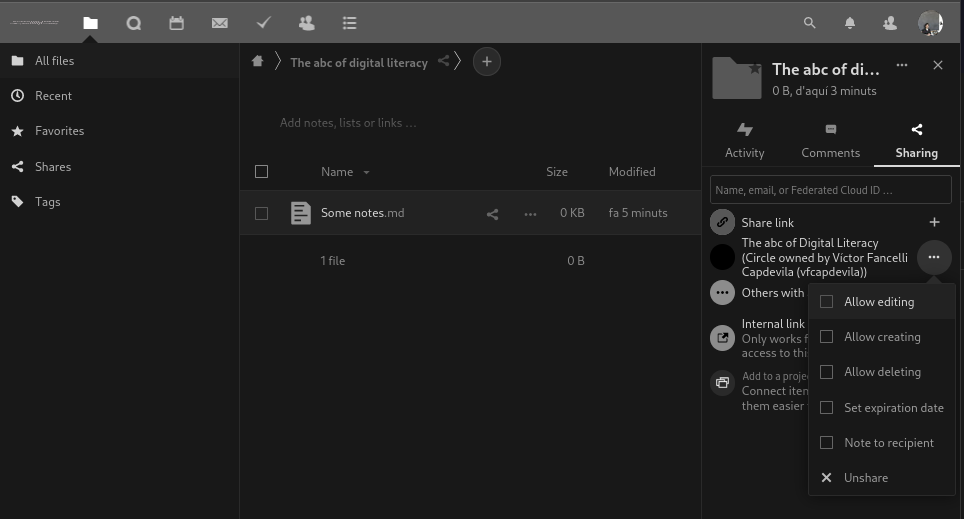Click the home breadcrumb icon
Image resolution: width=964 pixels, height=519 pixels.
coord(258,62)
